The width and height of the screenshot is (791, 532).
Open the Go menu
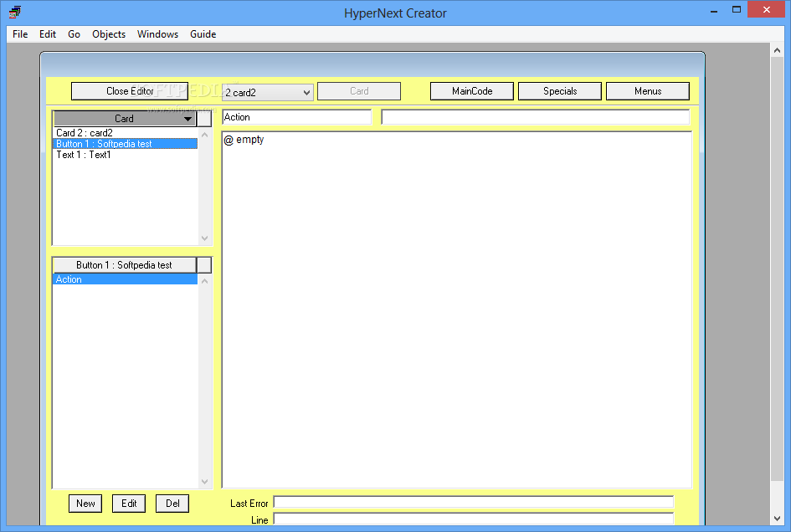[x=74, y=33]
